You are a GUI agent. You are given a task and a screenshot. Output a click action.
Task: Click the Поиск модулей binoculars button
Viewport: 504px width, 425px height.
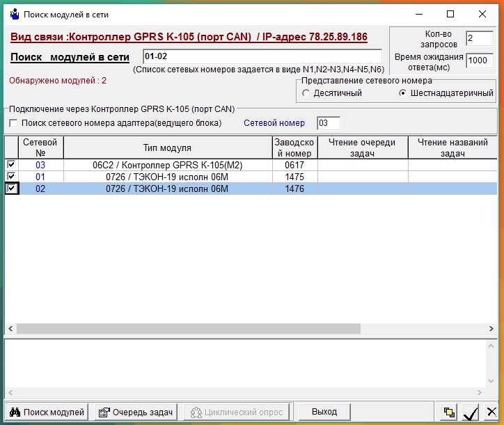47,412
